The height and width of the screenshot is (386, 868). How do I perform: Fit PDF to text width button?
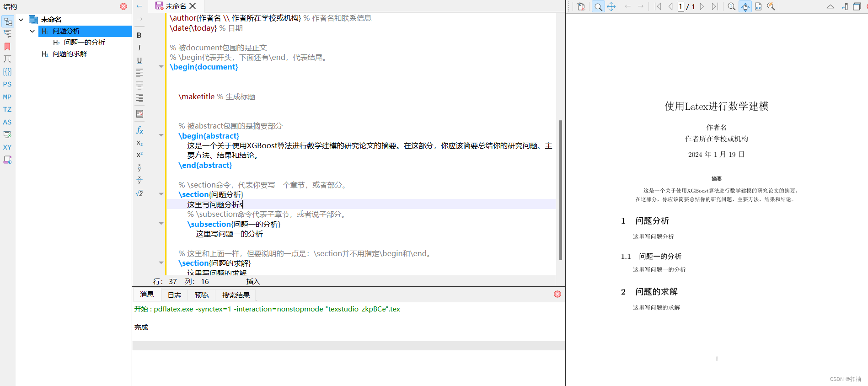[x=758, y=6]
